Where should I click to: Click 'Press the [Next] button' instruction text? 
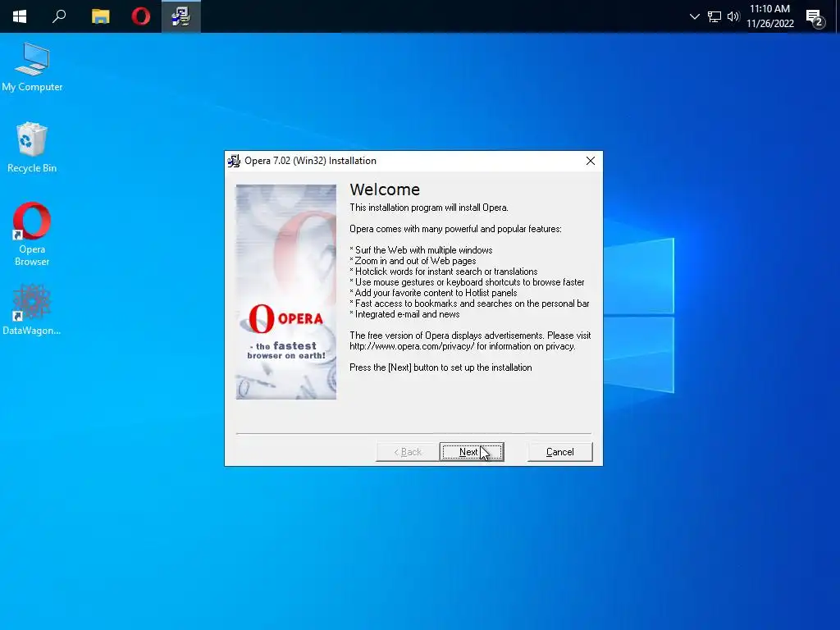[x=441, y=367]
